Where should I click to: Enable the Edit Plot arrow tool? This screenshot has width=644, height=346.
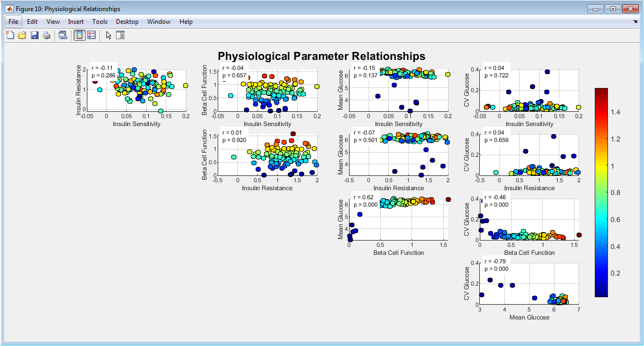(109, 36)
